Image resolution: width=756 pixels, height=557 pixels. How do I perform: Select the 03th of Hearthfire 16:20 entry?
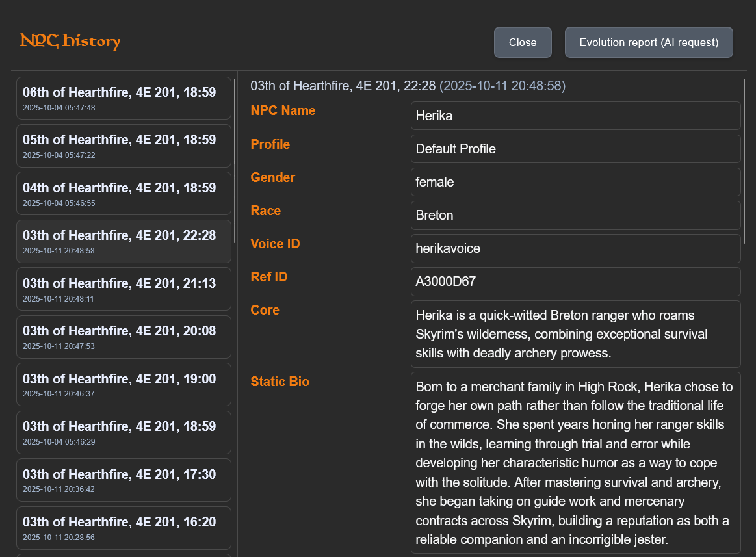click(124, 528)
